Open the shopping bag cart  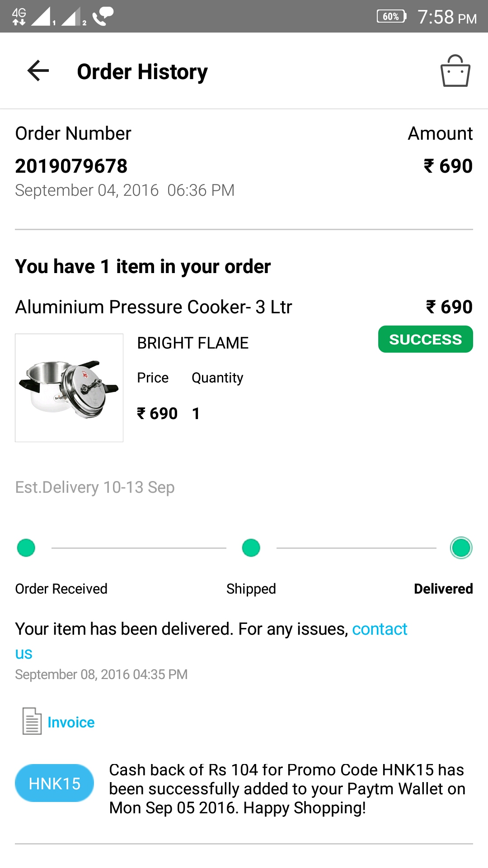click(x=455, y=71)
